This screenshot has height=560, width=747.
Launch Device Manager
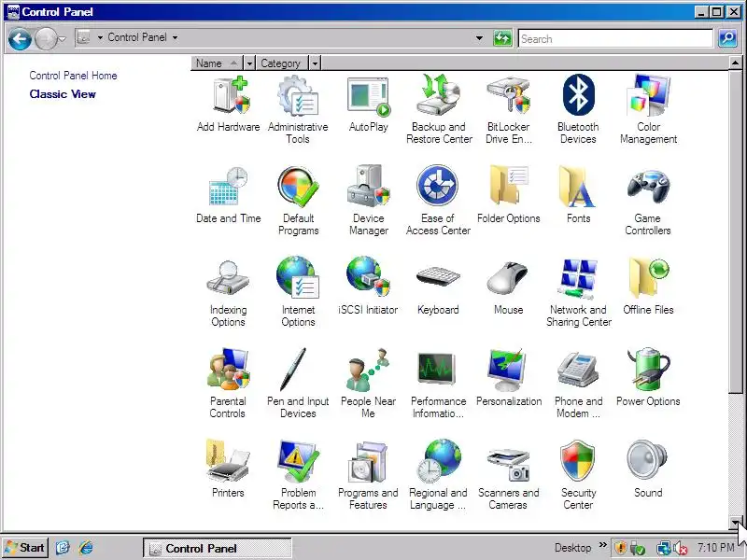(x=368, y=201)
